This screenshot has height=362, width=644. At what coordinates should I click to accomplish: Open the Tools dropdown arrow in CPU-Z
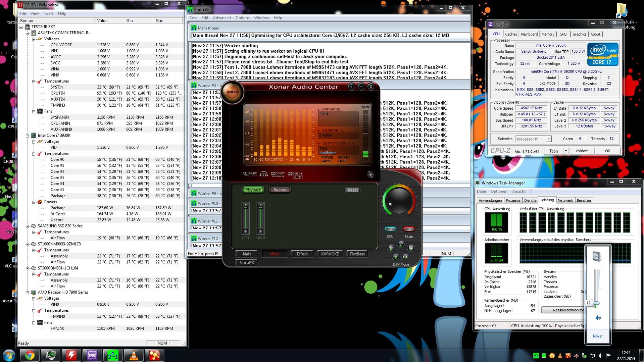pos(565,151)
